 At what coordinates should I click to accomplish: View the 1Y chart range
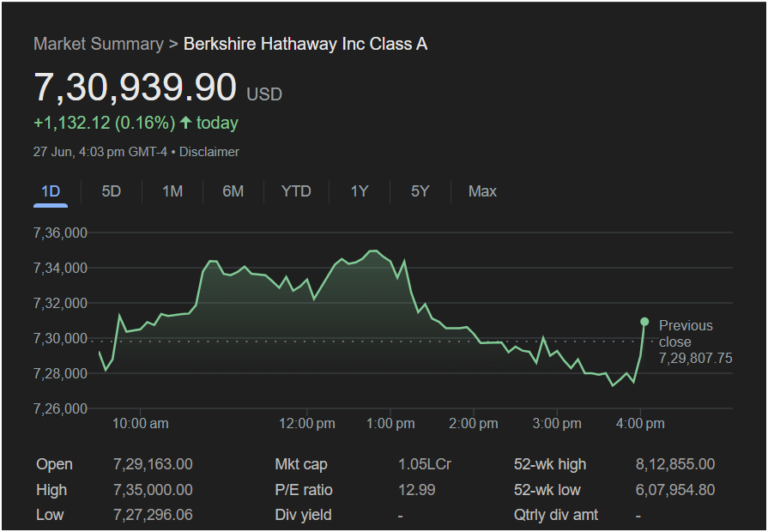point(359,191)
